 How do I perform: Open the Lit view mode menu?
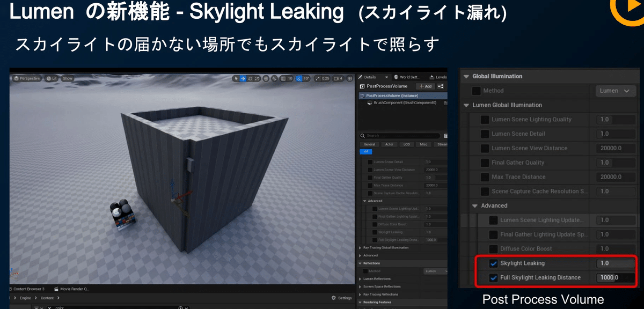pyautogui.click(x=52, y=78)
